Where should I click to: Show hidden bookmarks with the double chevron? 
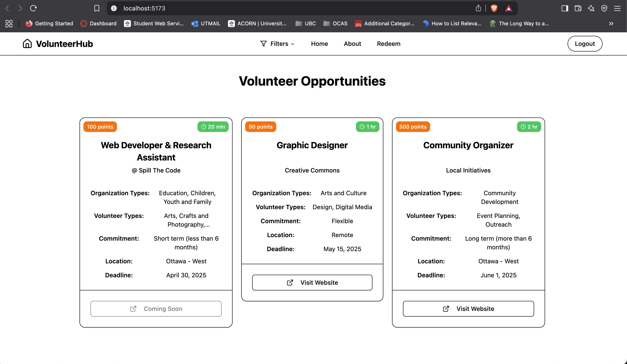tap(611, 23)
